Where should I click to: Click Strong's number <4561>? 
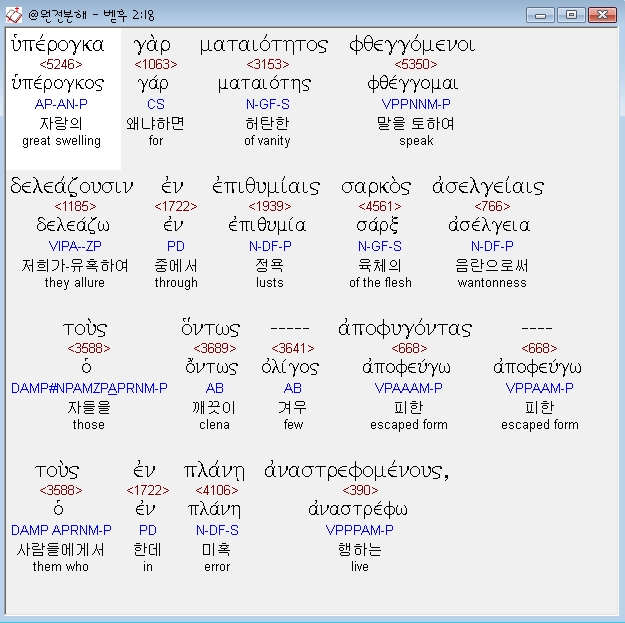click(x=380, y=206)
